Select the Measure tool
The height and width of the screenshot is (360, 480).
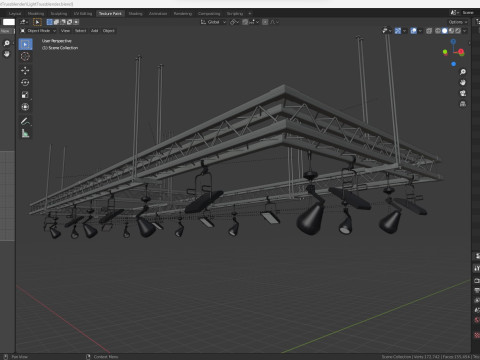click(x=25, y=134)
